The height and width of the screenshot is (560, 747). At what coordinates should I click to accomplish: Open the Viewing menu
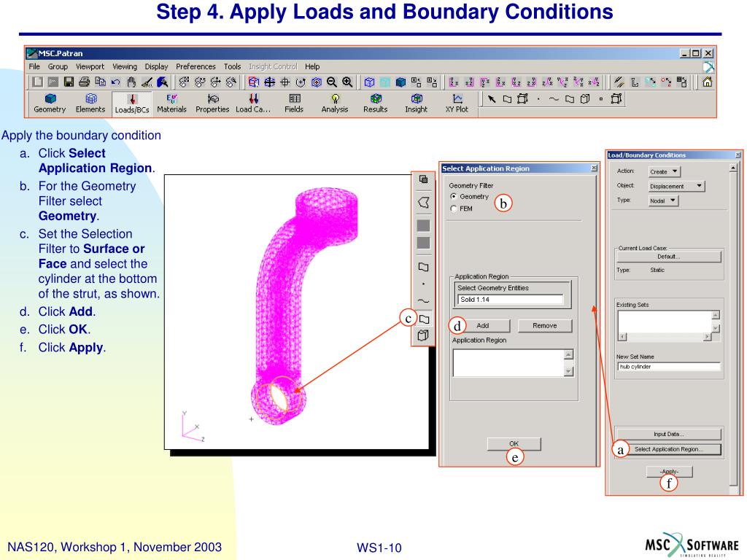[125, 66]
